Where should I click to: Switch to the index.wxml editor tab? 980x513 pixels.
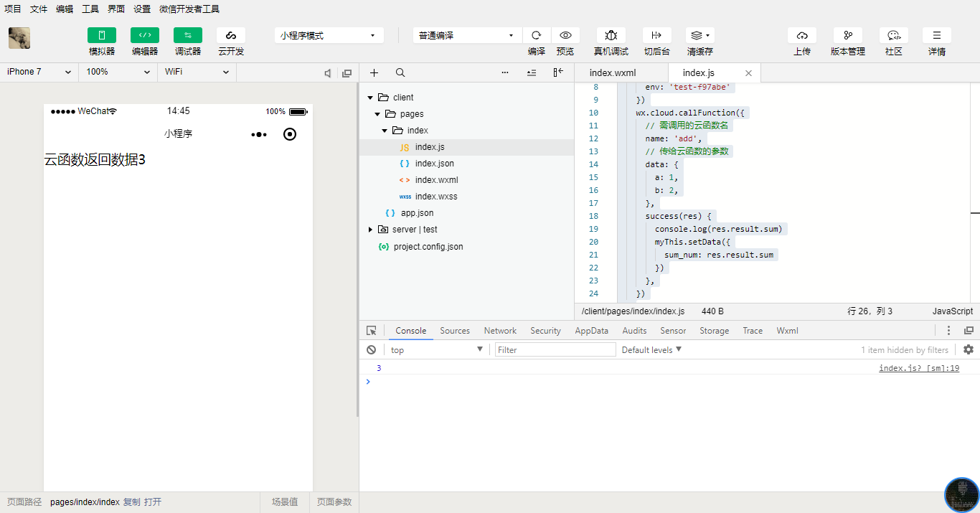click(x=612, y=73)
